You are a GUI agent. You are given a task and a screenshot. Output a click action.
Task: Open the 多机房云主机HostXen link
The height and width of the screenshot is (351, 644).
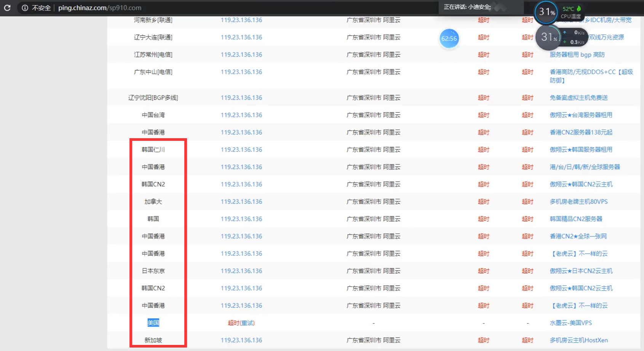pyautogui.click(x=578, y=340)
